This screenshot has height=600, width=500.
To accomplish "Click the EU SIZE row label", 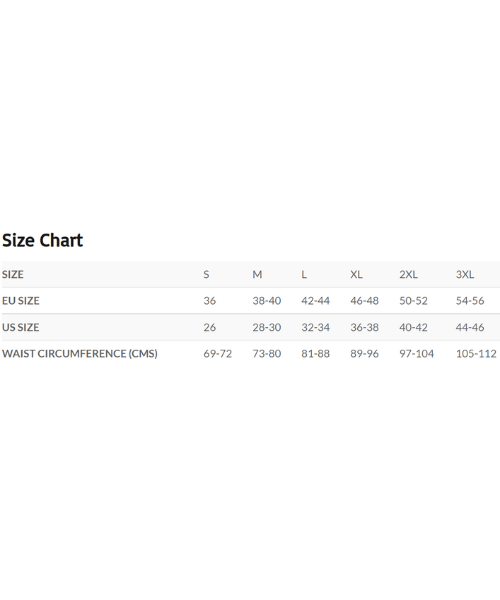I will click(21, 301).
